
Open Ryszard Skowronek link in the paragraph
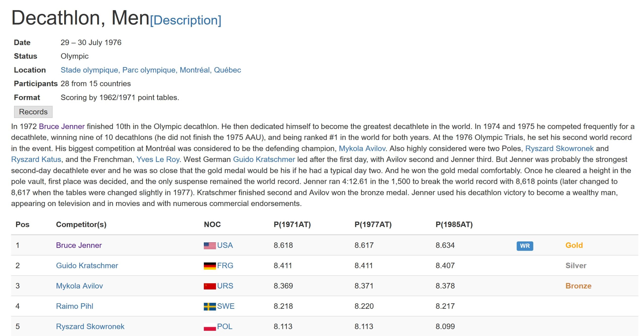559,148
